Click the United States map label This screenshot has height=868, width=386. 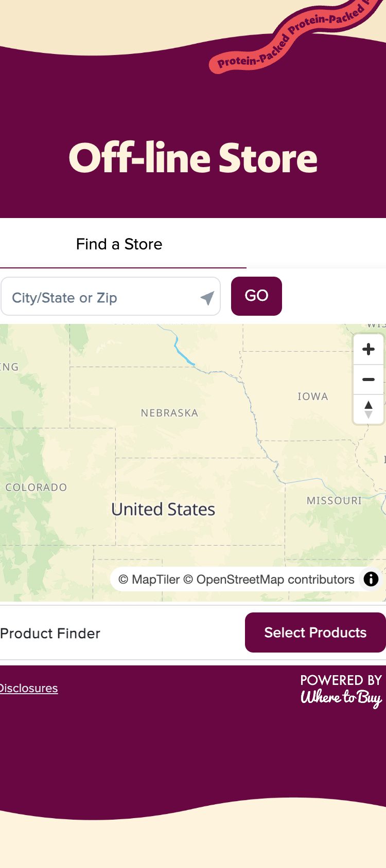pyautogui.click(x=163, y=509)
